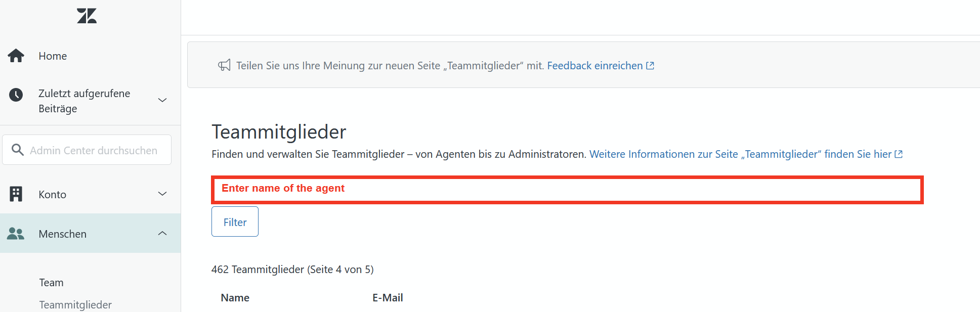Click the Filter button
The width and height of the screenshot is (980, 312).
235,221
